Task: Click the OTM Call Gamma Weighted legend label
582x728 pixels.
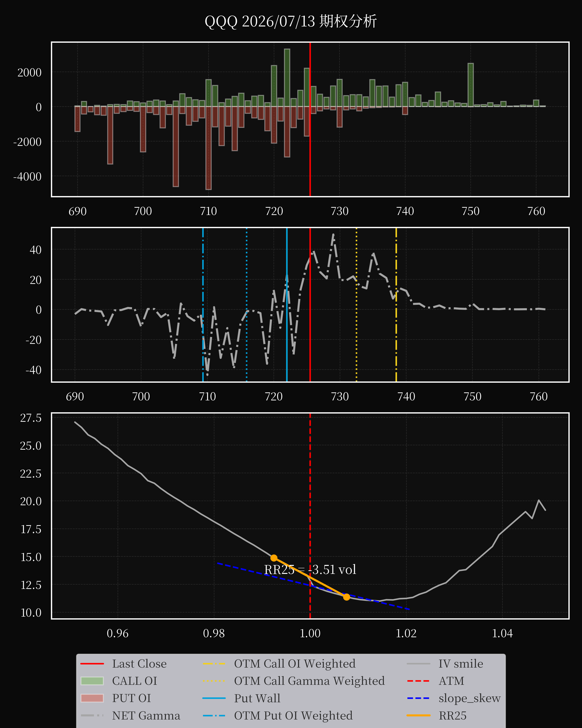Action: (309, 681)
